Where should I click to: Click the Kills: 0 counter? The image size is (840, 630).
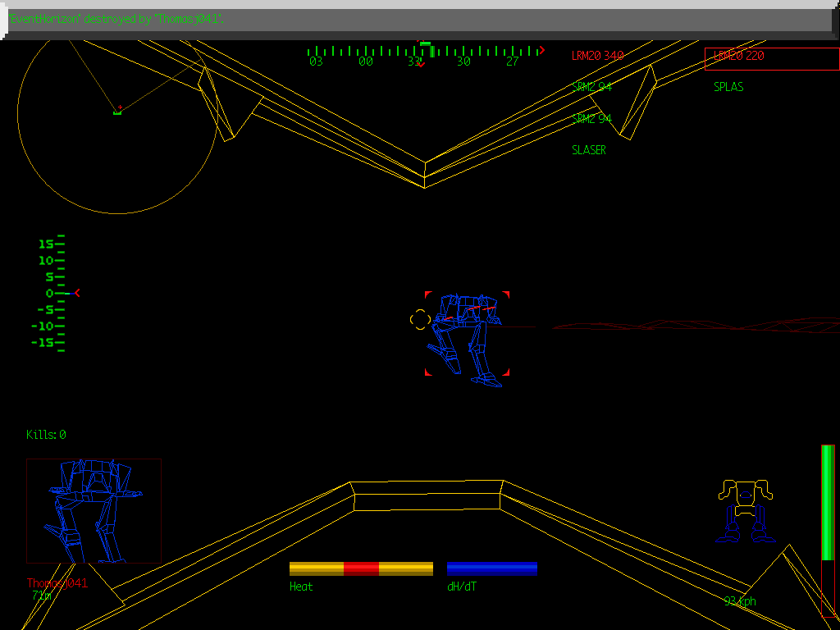(44, 435)
